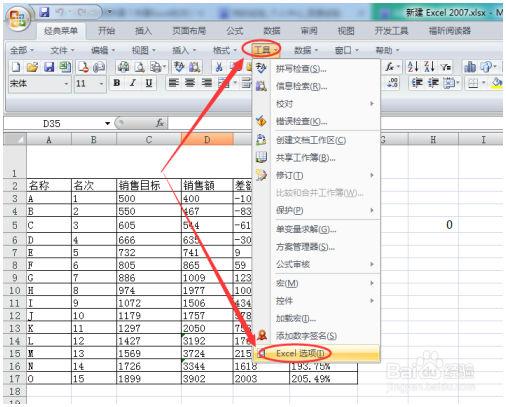Click the Decrease Indent icon
The height and width of the screenshot is (407, 506).
(417, 83)
